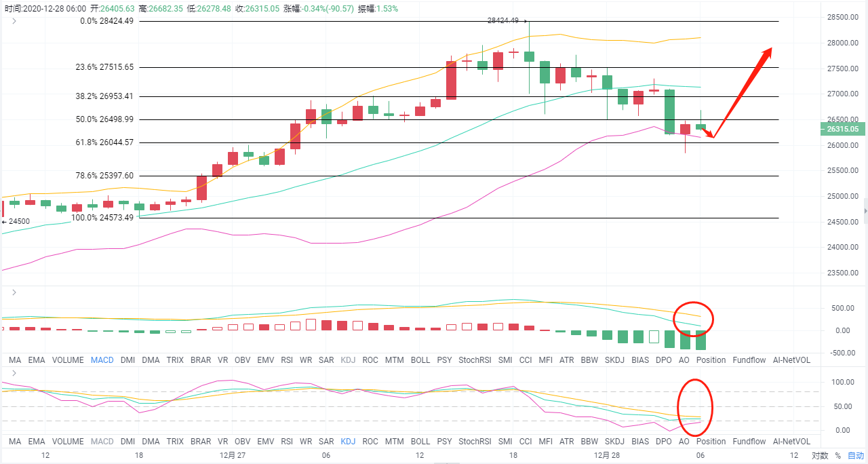Toggle the 自动 auto scale option
868x464 pixels.
(855, 456)
